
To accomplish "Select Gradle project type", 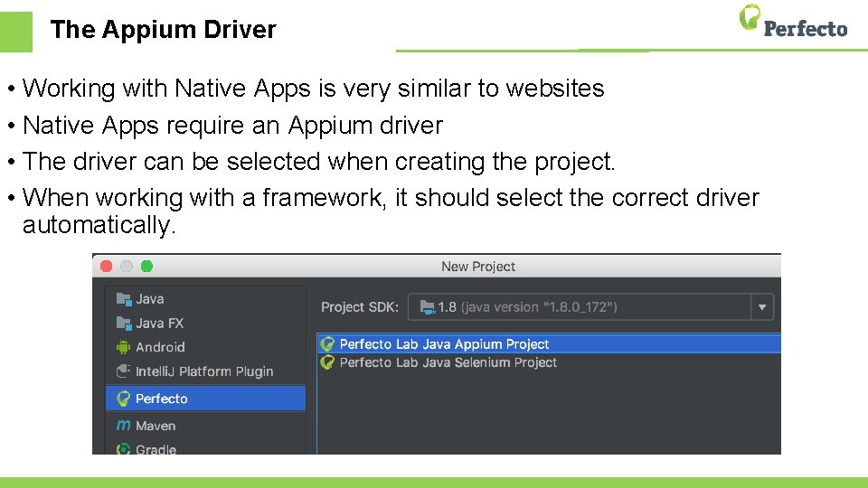I will point(205,449).
